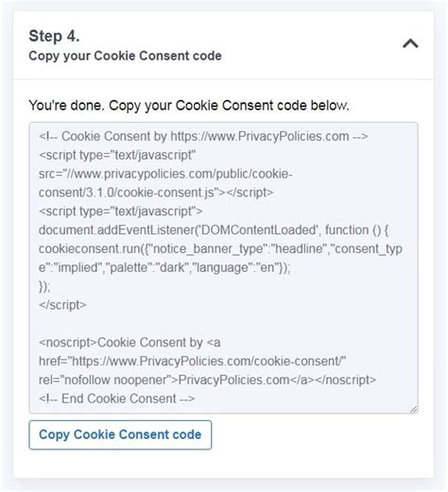The image size is (448, 492).
Task: Click the text area resize handle corner
Action: click(414, 409)
